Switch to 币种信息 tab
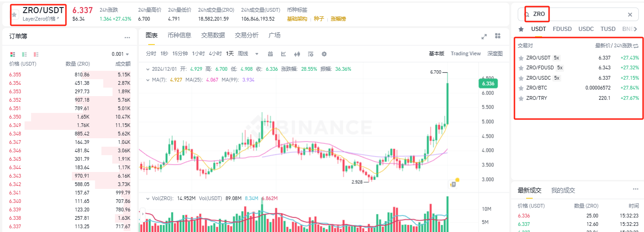The height and width of the screenshot is (232, 644). coord(179,35)
